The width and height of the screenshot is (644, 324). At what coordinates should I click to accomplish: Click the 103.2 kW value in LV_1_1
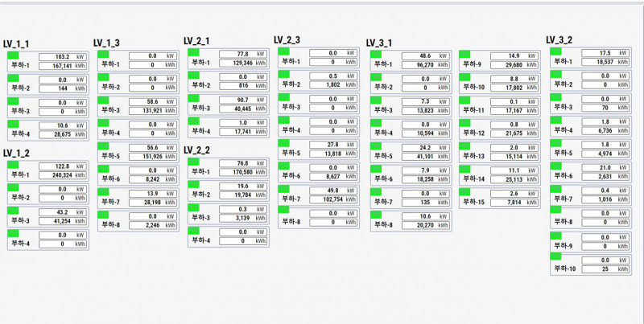point(63,57)
